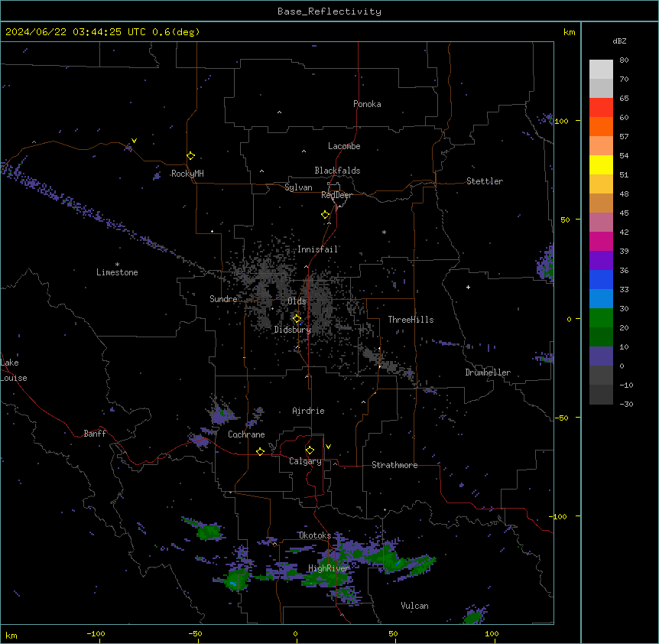Click the yellow diamond marker south of RedDeer
This screenshot has width=659, height=644.
tap(325, 215)
